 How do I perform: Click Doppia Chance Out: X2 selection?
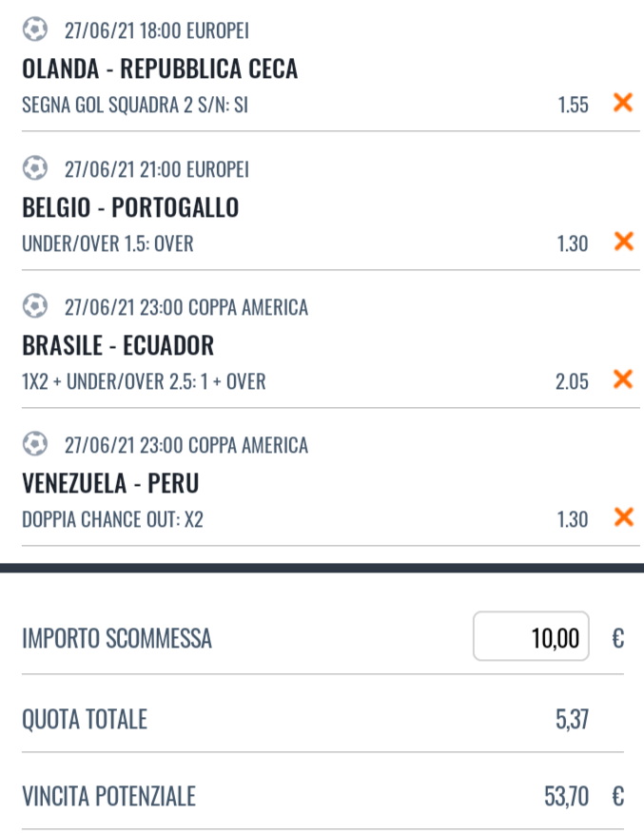coord(113,519)
